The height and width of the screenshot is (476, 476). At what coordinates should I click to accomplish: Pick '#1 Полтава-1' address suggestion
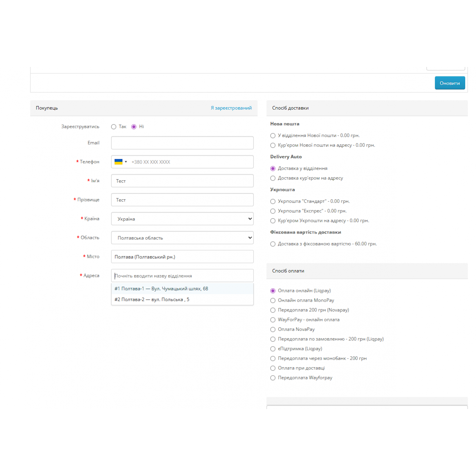click(x=161, y=289)
